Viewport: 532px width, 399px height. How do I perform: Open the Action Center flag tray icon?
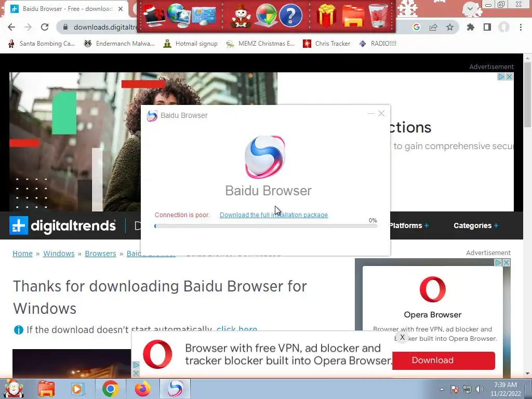pos(454,389)
